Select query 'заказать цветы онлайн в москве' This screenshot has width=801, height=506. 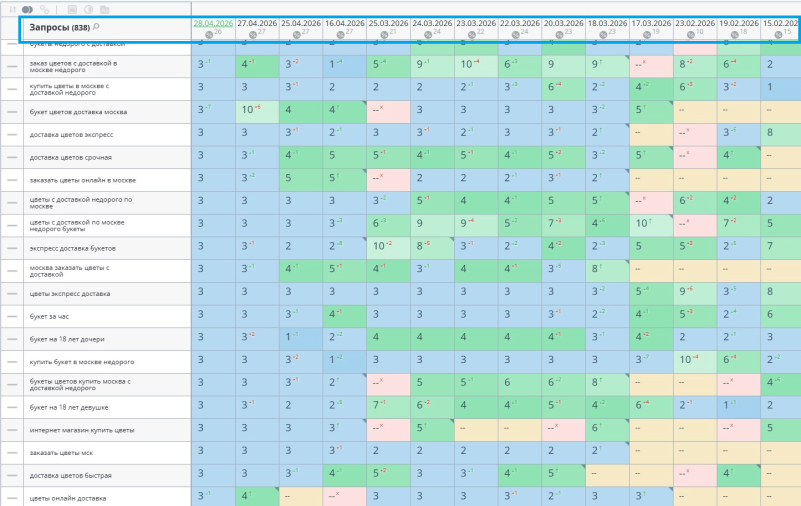click(x=83, y=180)
